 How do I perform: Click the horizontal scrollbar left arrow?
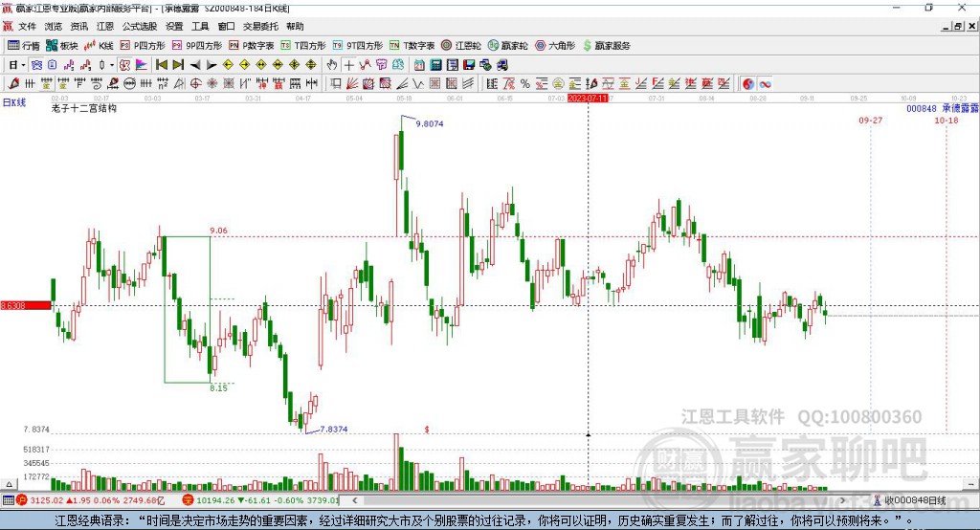coord(354,500)
